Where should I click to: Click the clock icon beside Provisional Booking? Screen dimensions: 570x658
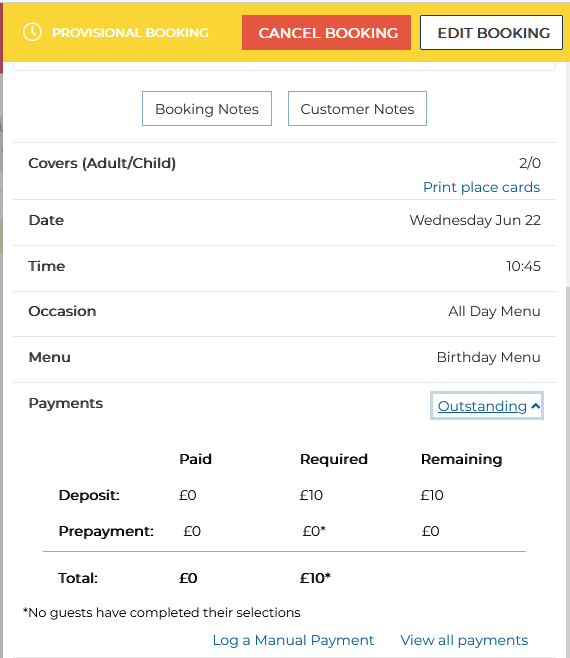(32, 32)
